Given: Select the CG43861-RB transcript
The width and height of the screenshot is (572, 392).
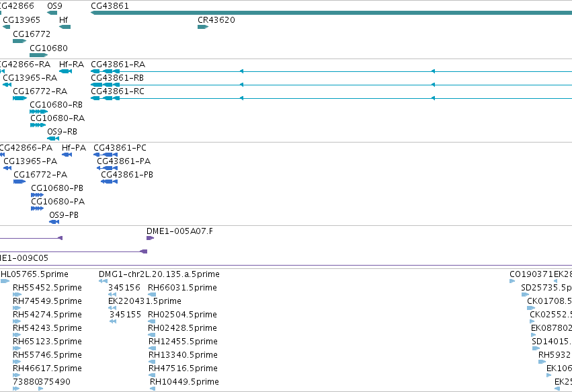Looking at the screenshot, I should (331, 85).
